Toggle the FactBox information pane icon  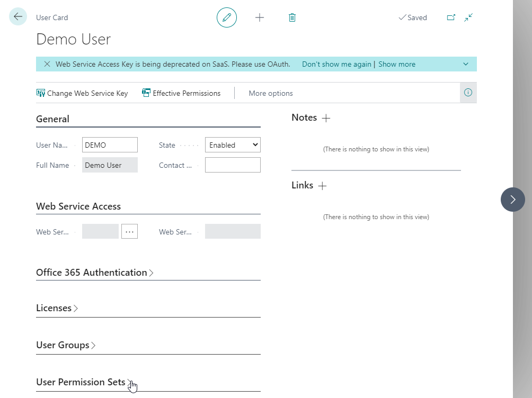tap(468, 93)
